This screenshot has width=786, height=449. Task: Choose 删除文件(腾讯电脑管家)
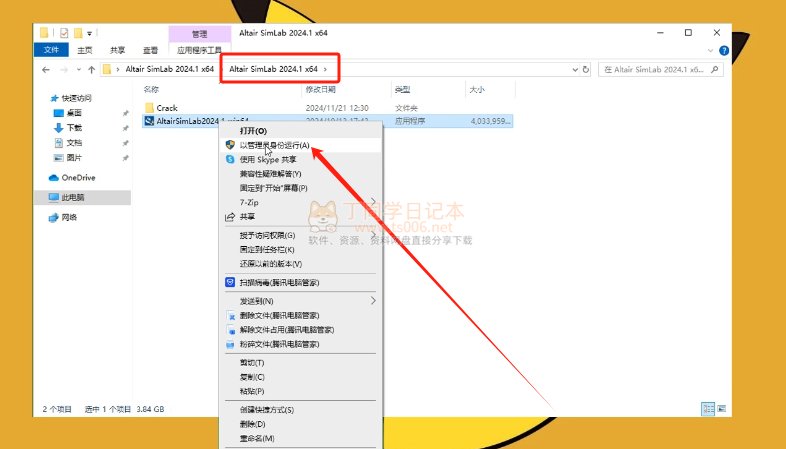tap(301, 316)
